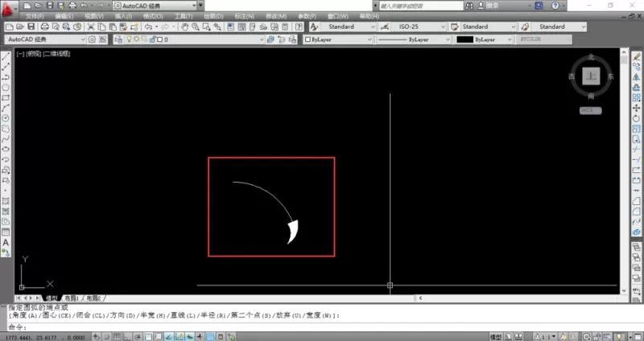Select the Move tool in modify toolbar
The image size is (644, 341).
pyautogui.click(x=636, y=108)
